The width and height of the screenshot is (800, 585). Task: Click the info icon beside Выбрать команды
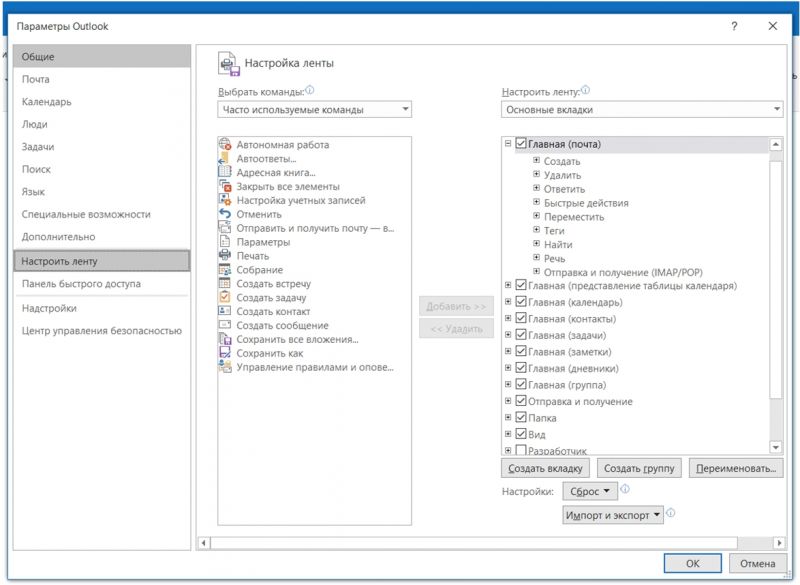[x=310, y=90]
